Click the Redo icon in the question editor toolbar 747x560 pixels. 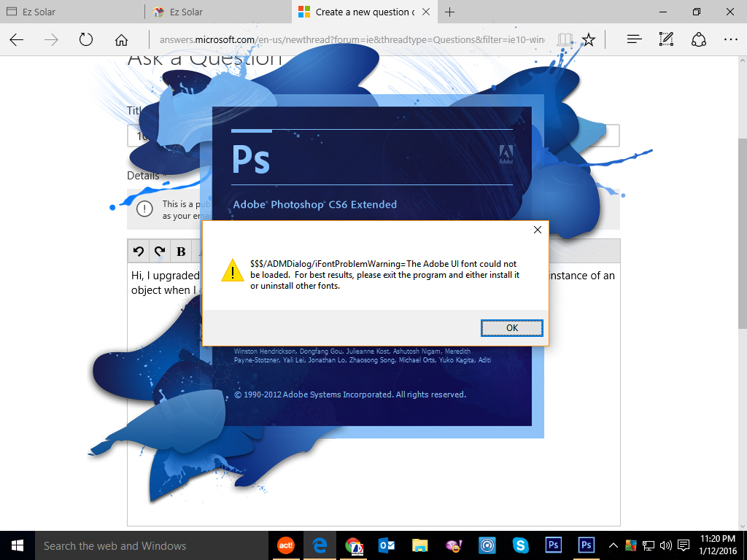[x=159, y=251]
